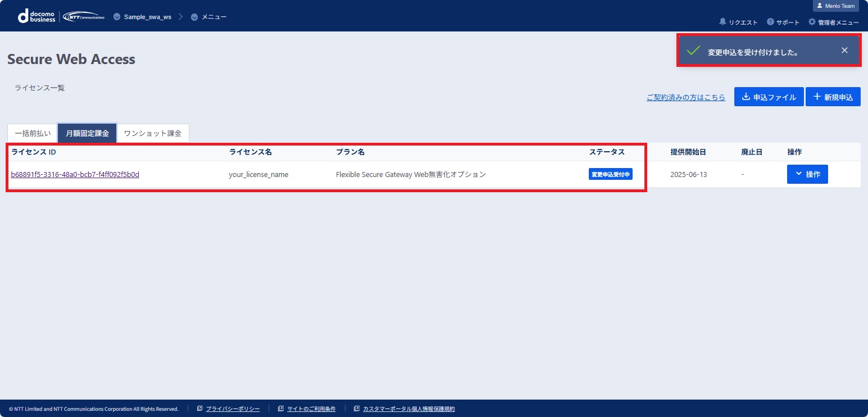Click the gear icon for 管理者メニュー
868x417 pixels.
click(x=812, y=22)
